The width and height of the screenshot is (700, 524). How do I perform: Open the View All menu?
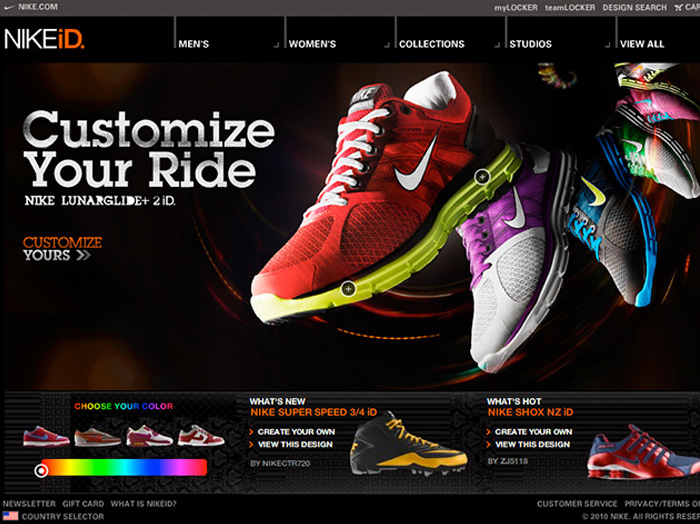coord(641,44)
